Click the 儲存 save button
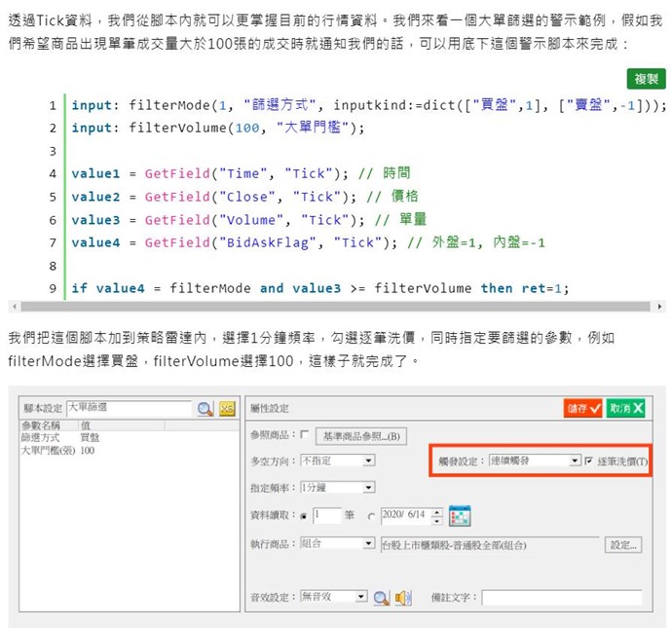Screen dimensions: 672x628 582,409
